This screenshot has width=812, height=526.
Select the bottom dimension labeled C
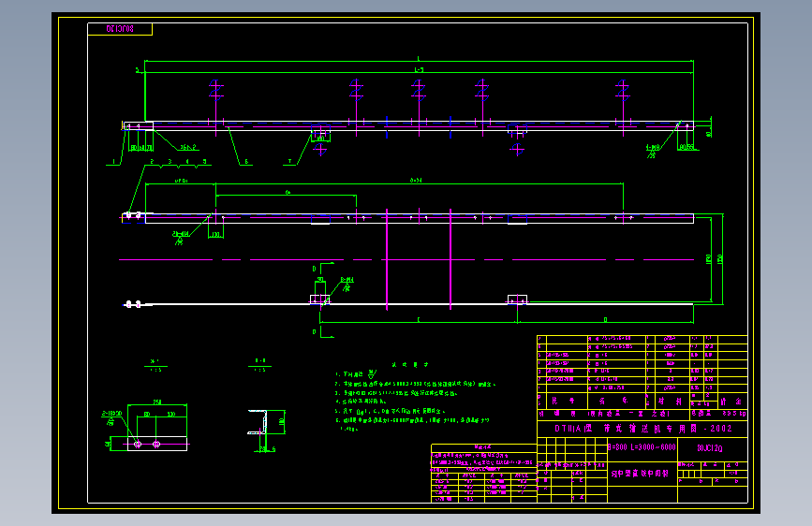click(x=419, y=320)
